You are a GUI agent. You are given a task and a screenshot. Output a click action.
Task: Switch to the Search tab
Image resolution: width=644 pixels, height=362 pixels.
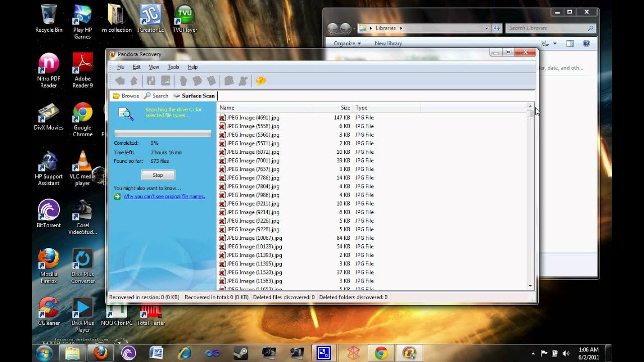pyautogui.click(x=156, y=96)
